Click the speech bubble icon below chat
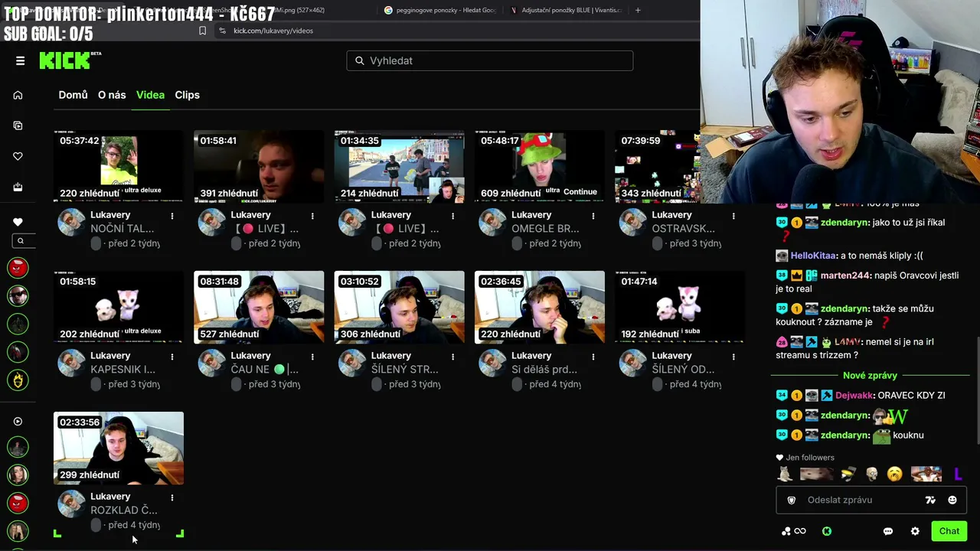The image size is (980, 551). click(888, 531)
